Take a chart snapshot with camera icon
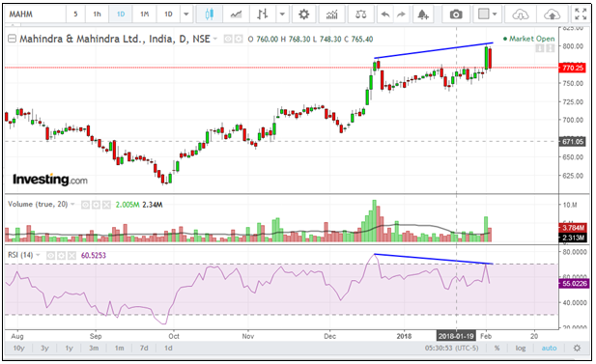 point(456,14)
